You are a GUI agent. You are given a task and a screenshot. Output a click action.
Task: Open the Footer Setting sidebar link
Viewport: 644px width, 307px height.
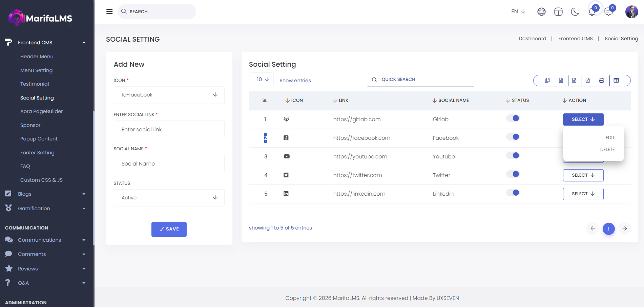click(x=37, y=153)
